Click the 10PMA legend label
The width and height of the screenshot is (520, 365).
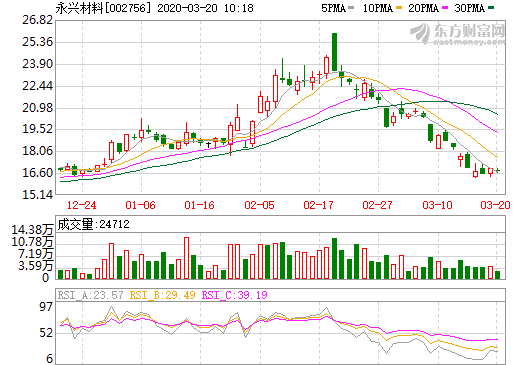tap(377, 8)
